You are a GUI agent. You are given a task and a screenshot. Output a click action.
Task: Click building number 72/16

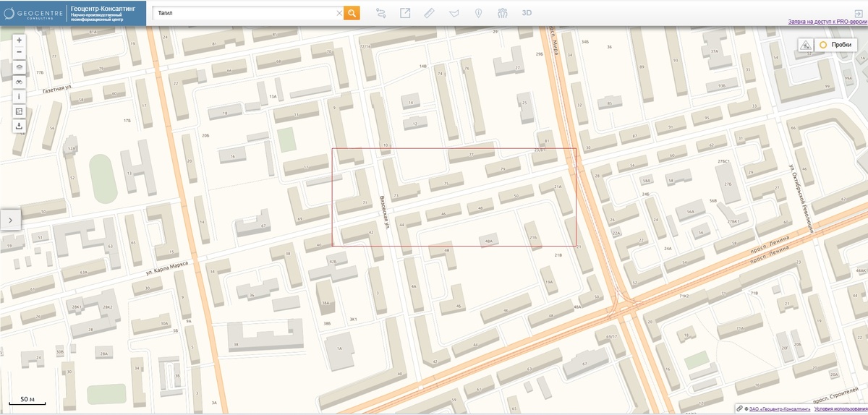(x=365, y=46)
